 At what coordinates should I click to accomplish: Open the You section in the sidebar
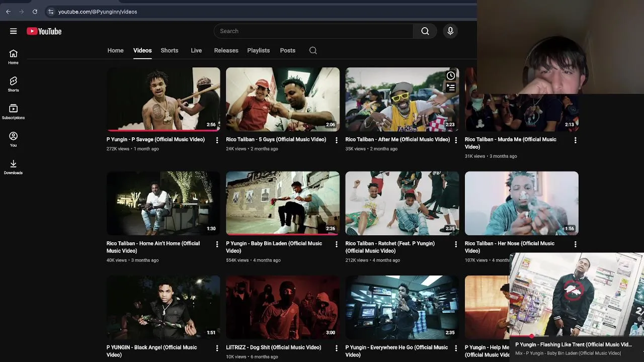14,139
